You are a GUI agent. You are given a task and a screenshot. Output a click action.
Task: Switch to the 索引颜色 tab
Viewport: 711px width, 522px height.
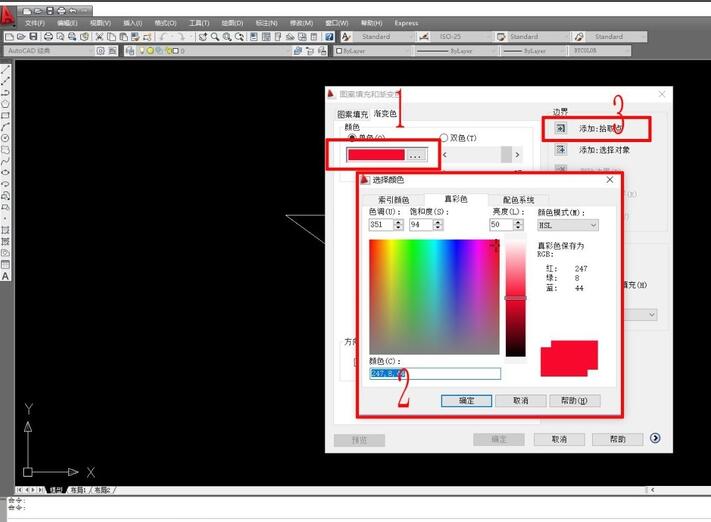393,200
